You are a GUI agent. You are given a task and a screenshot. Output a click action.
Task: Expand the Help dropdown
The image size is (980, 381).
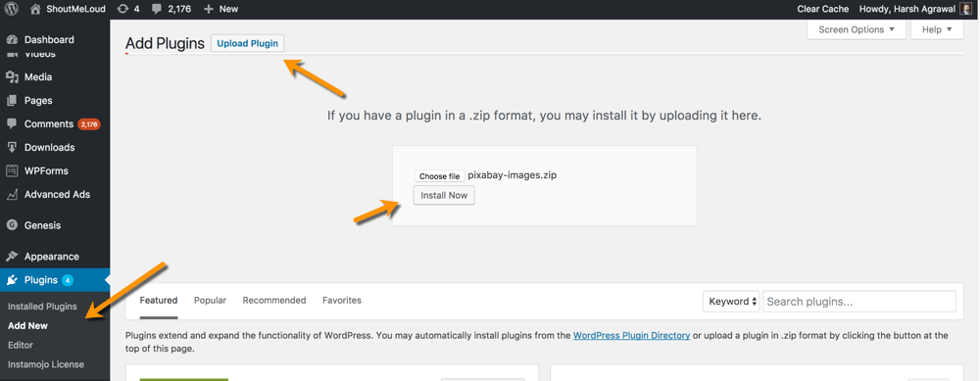tap(937, 29)
